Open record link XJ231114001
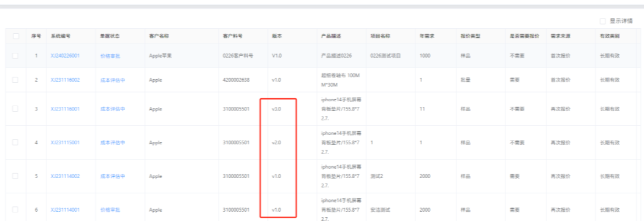Viewport: 644px width, 221px height. pyautogui.click(x=66, y=210)
